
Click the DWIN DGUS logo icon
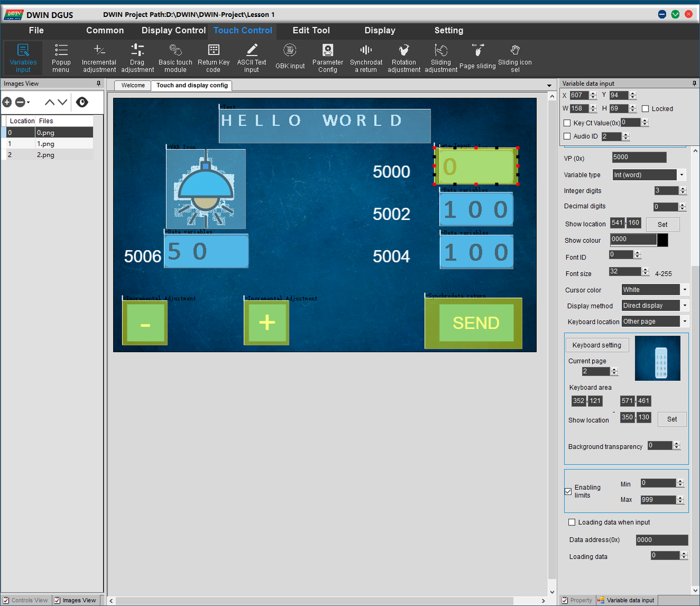click(13, 15)
